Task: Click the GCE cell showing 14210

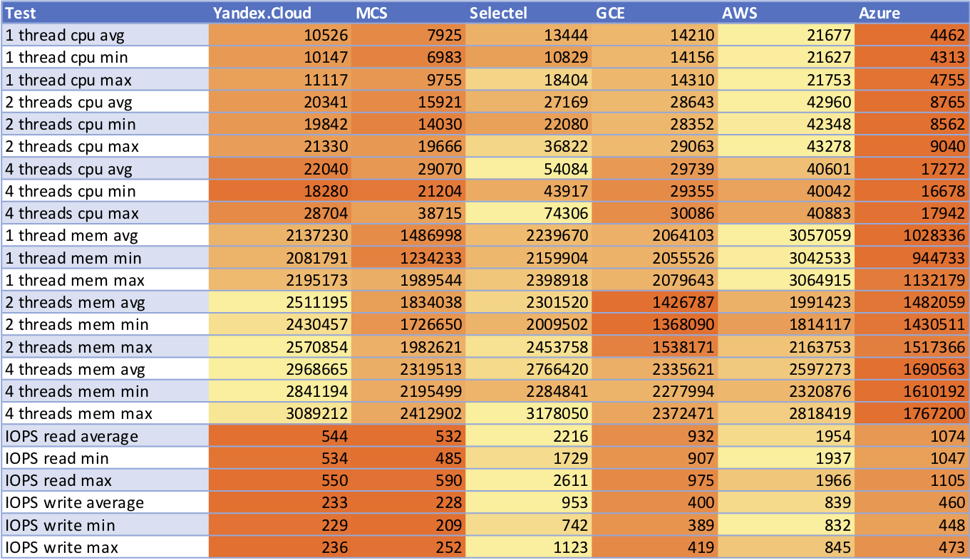Action: click(x=655, y=35)
